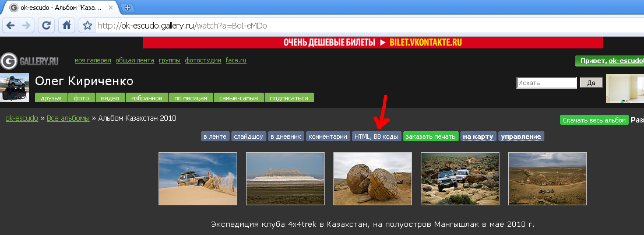Select the 'фото' tab
644x235 pixels.
(x=81, y=98)
